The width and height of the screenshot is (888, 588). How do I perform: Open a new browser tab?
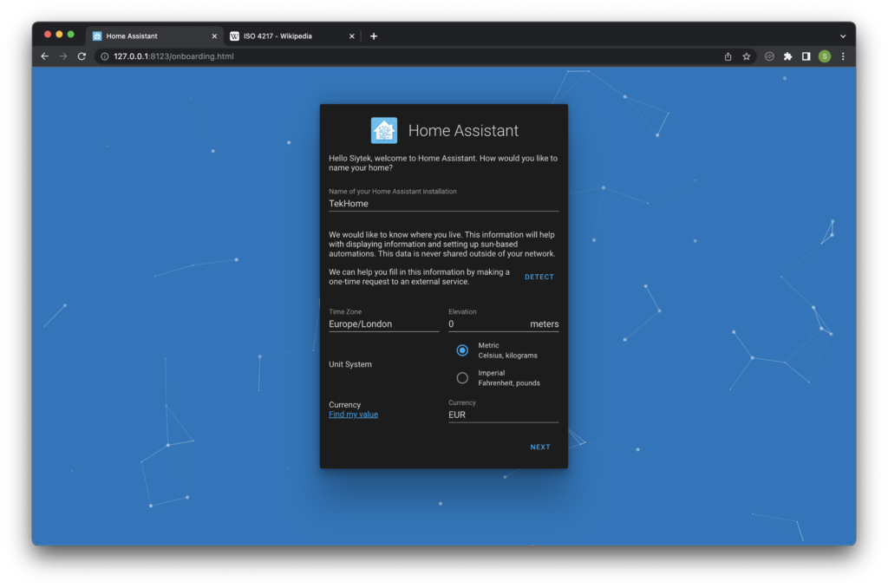374,36
